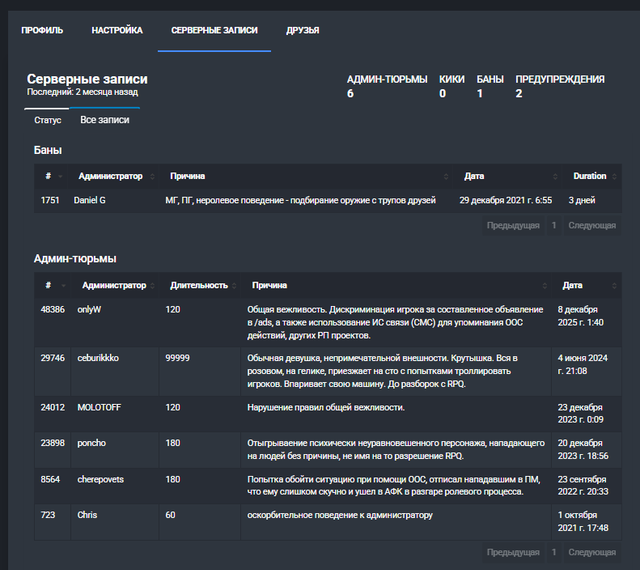Click date 23 сентября 2022 г. 20:33
The height and width of the screenshot is (570, 640).
(x=583, y=485)
